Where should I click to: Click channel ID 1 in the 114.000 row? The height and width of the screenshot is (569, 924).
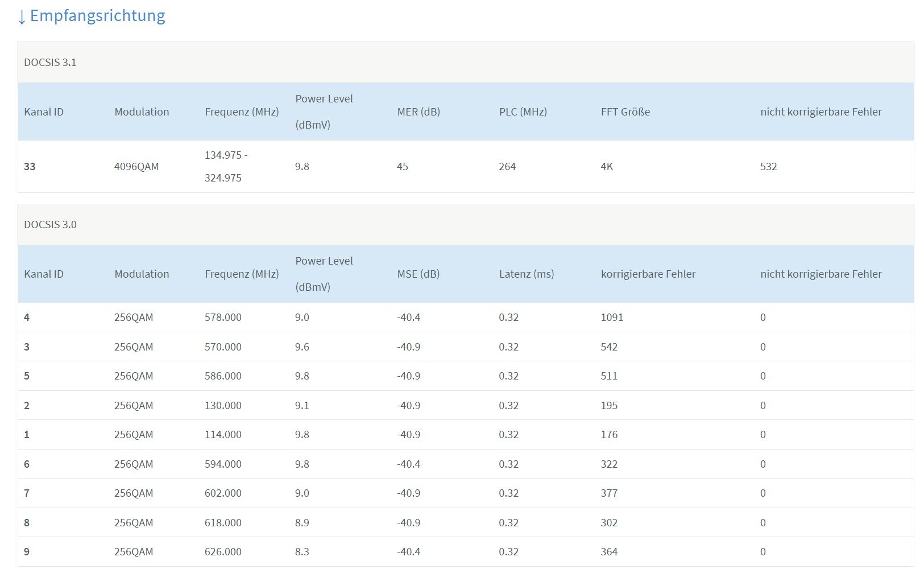[27, 435]
